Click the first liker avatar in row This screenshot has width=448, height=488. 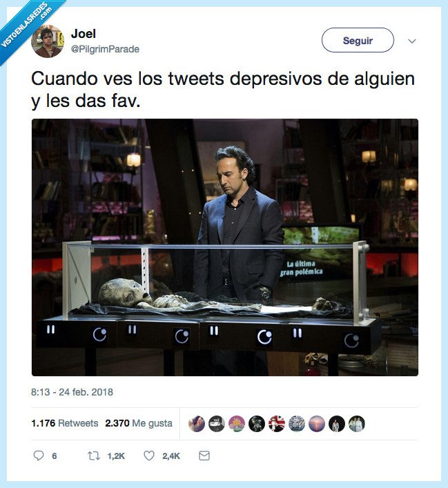197,424
